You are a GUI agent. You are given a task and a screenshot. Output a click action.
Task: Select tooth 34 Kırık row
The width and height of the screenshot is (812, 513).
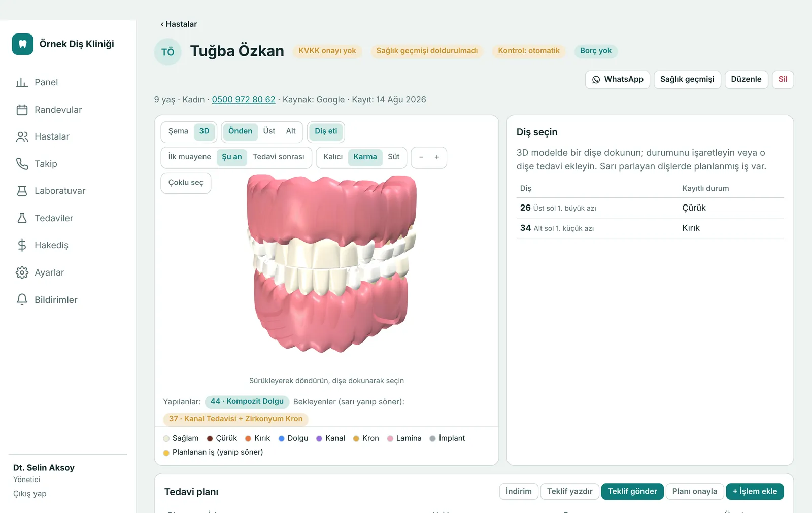tap(650, 228)
